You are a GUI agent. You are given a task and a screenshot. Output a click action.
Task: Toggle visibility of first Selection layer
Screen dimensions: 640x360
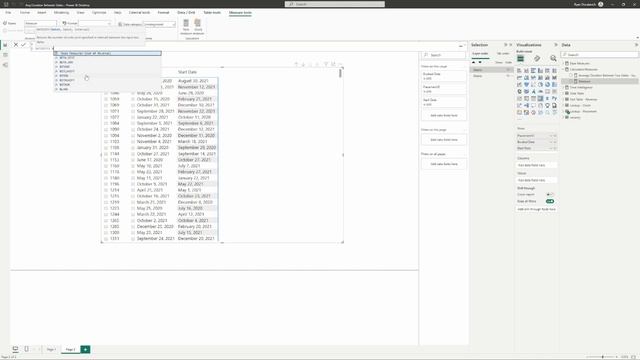point(508,70)
